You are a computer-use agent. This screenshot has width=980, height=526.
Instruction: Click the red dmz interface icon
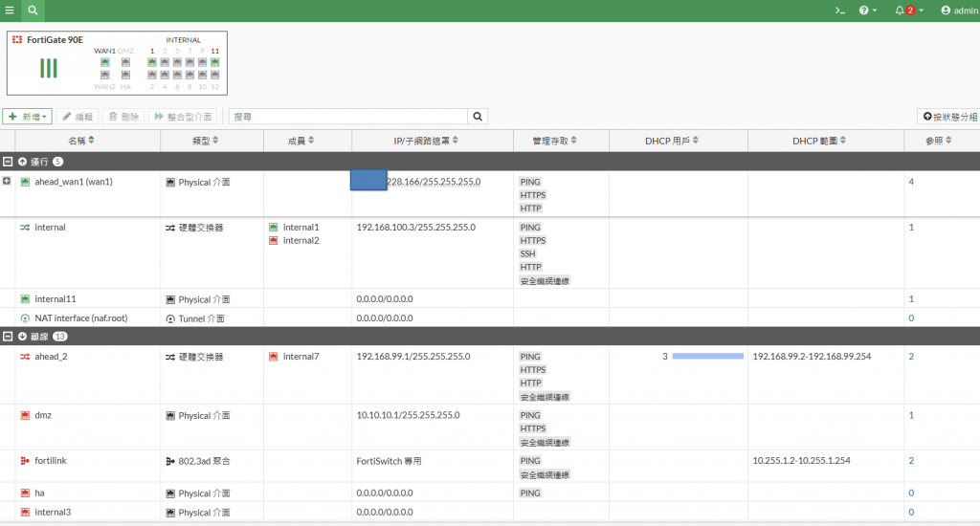tap(25, 415)
